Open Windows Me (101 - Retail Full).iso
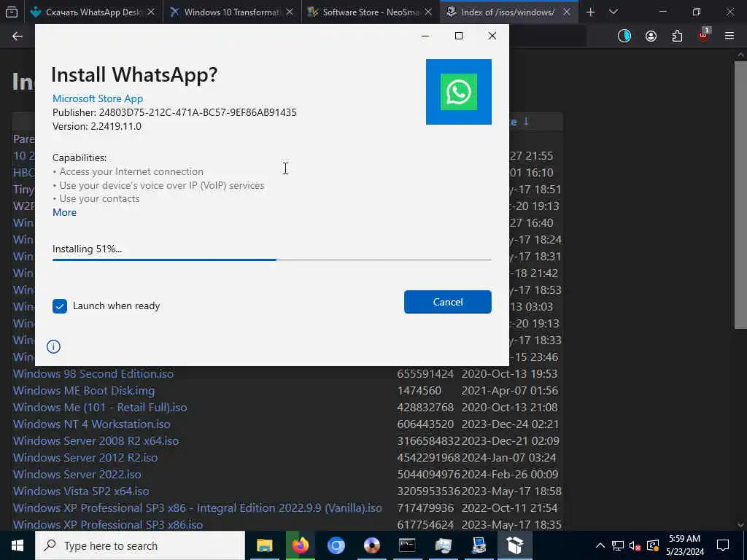Screen dimensions: 747x560 [x=100, y=408]
